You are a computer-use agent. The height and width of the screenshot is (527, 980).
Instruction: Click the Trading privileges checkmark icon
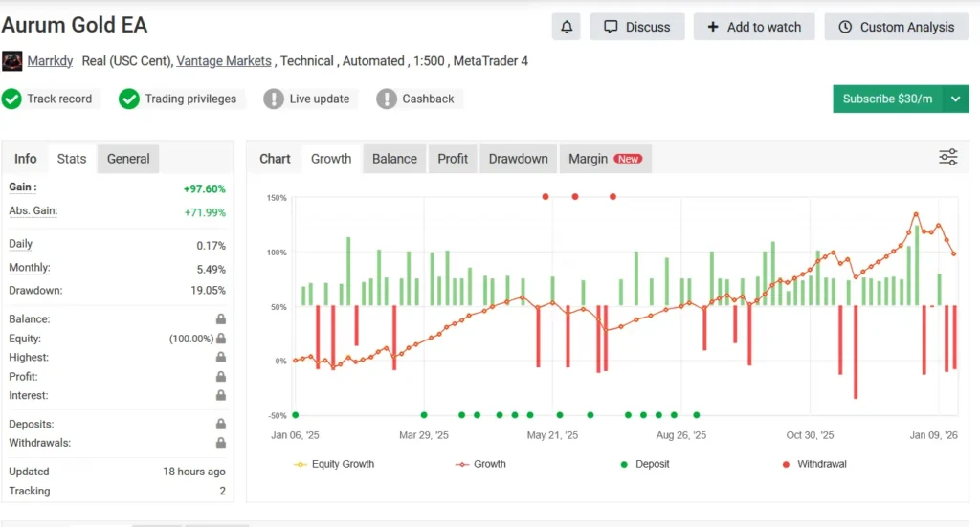click(x=129, y=99)
